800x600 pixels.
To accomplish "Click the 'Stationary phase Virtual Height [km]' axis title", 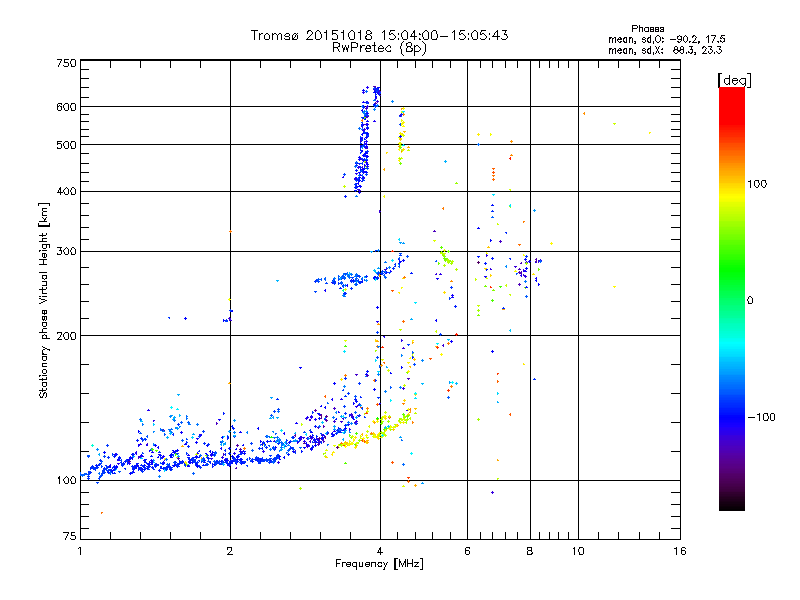I will pyautogui.click(x=44, y=300).
